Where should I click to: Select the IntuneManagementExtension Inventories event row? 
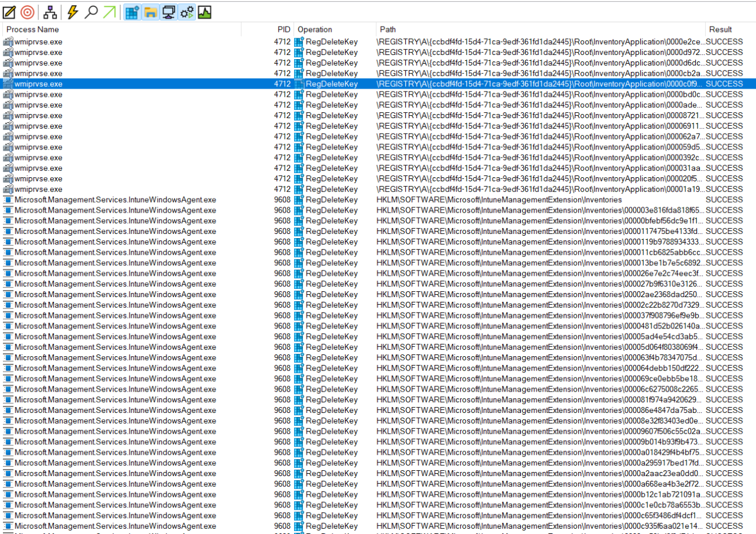[x=236, y=200]
